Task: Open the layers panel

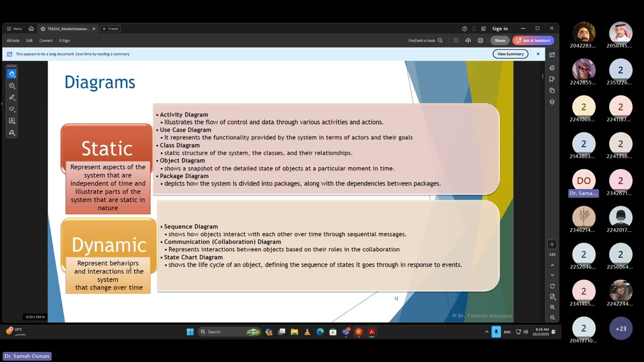Action: click(552, 102)
